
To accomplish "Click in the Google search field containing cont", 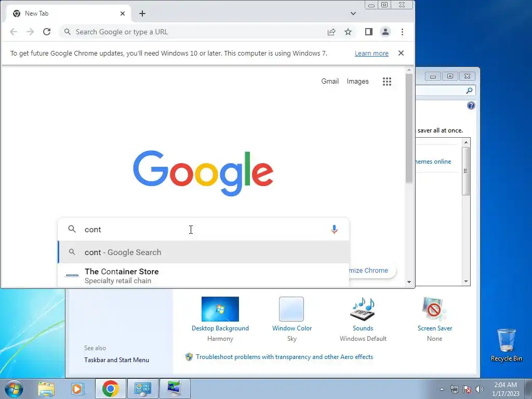I will 204,229.
